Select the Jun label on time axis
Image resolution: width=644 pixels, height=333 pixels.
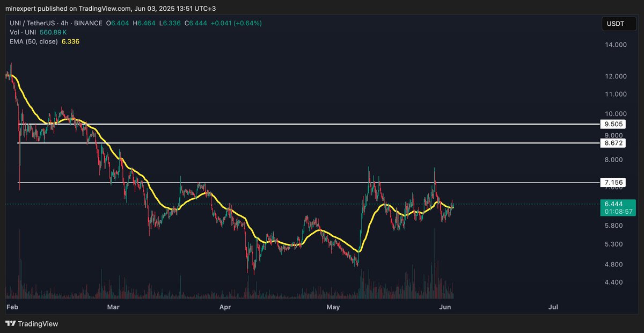[445, 307]
